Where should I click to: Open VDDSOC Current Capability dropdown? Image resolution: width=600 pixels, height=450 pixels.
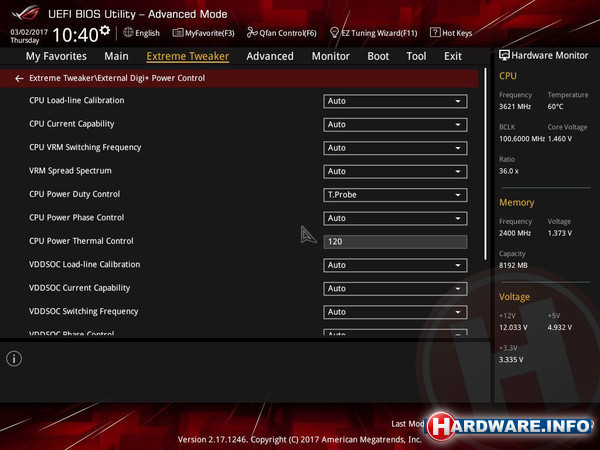coord(395,289)
